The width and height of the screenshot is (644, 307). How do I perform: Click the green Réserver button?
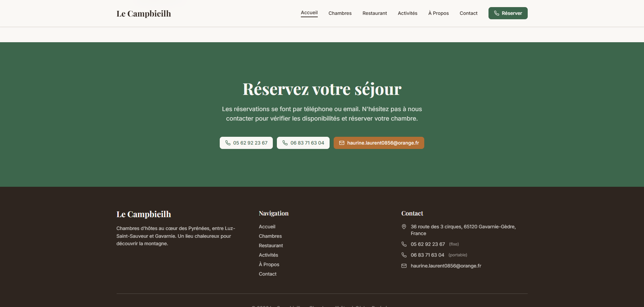508,13
